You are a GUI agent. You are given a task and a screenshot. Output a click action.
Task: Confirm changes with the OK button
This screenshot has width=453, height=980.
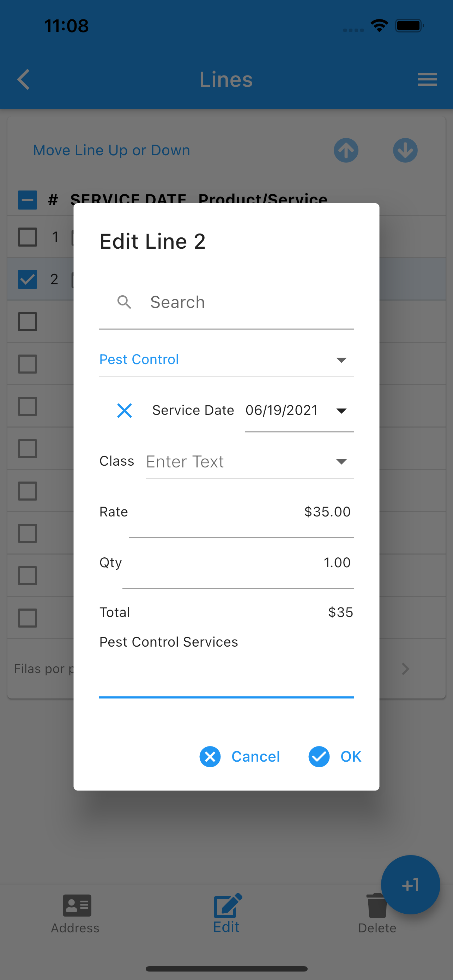[335, 757]
